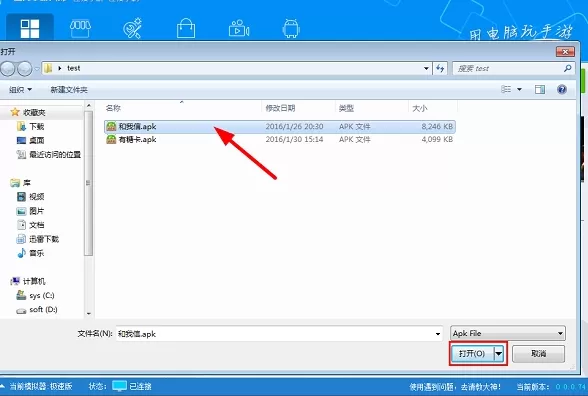This screenshot has height=396, width=588.
Task: Open the 下载 favorites folder
Action: point(31,126)
